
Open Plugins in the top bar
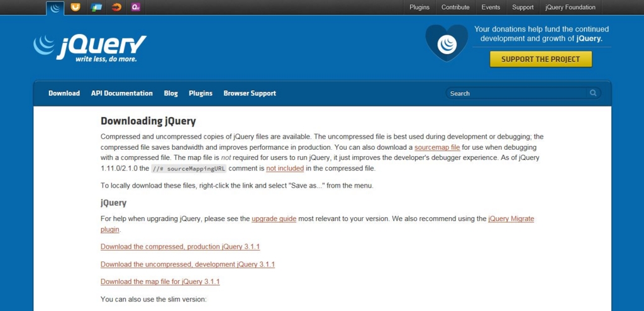[x=419, y=8]
